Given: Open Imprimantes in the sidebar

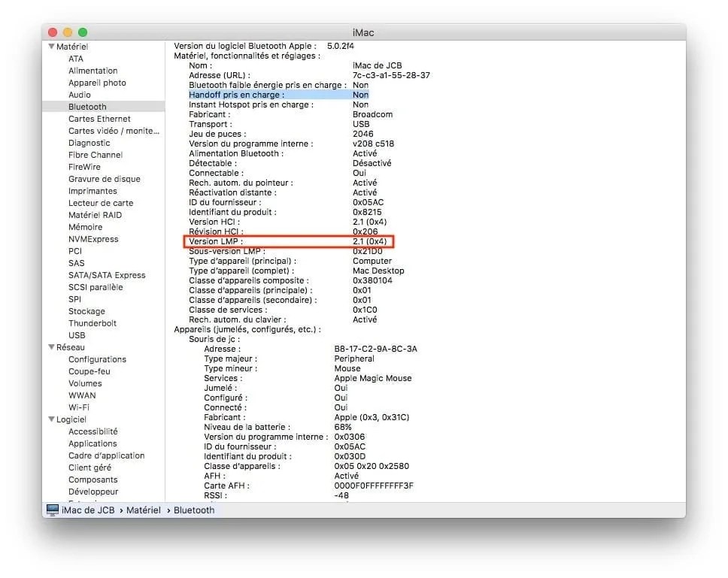Looking at the screenshot, I should coord(93,191).
